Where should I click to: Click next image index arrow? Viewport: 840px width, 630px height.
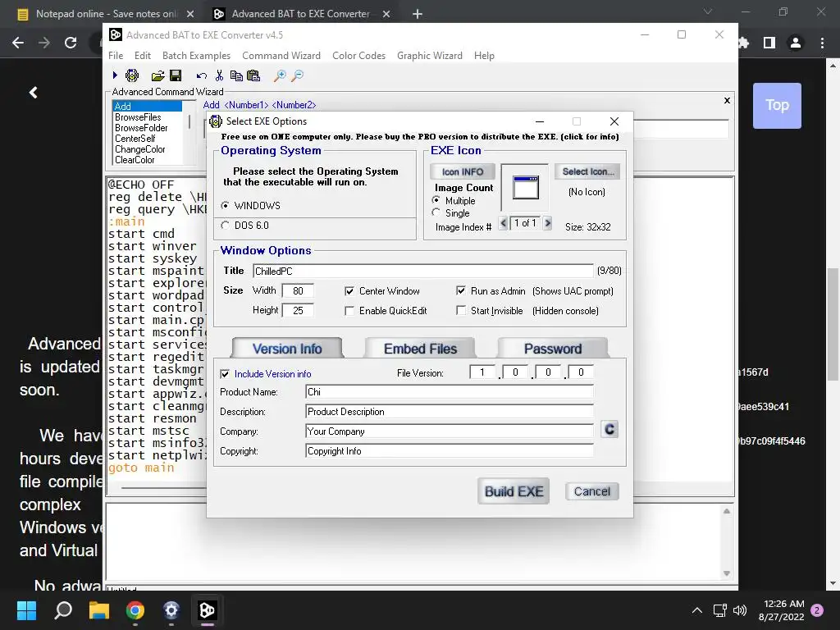[547, 223]
